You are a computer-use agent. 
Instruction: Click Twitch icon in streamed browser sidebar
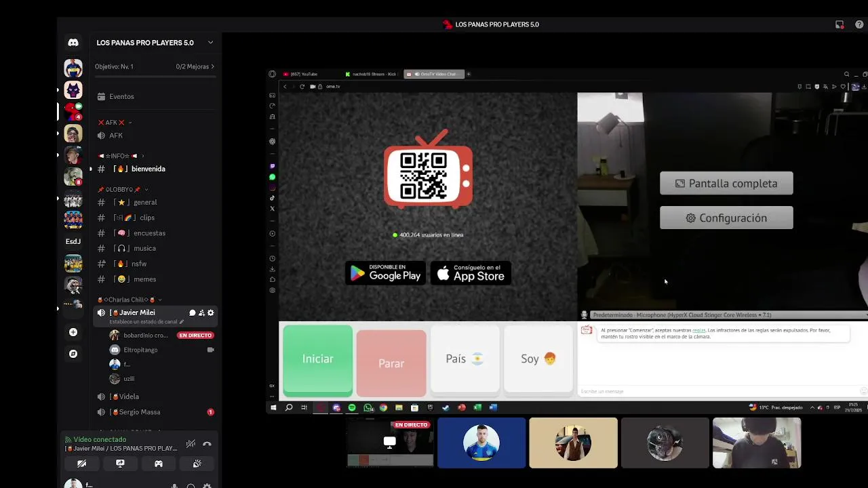click(x=273, y=166)
